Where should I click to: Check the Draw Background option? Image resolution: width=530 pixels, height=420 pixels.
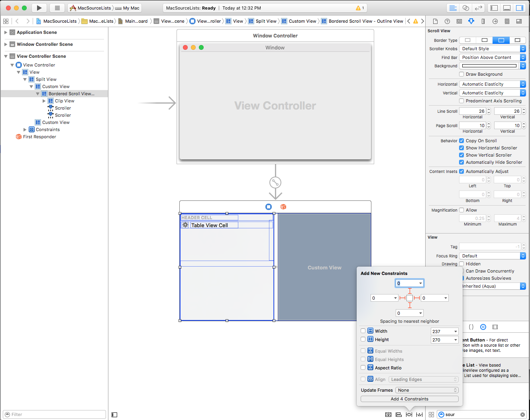pyautogui.click(x=461, y=74)
